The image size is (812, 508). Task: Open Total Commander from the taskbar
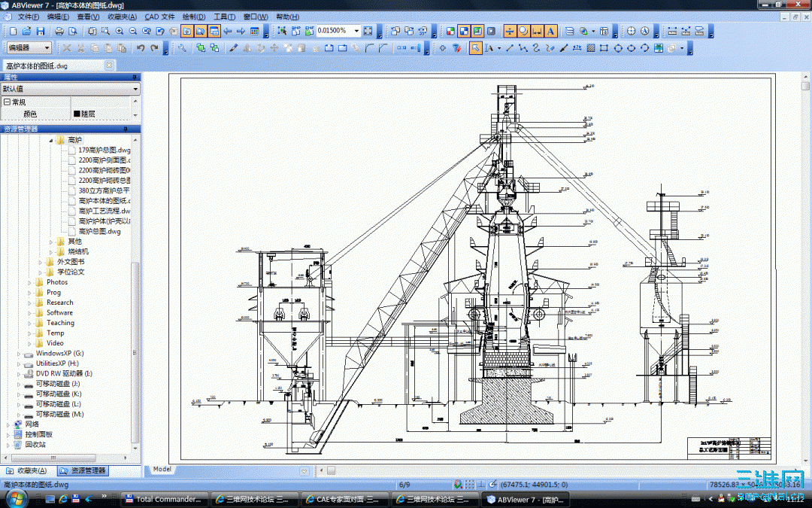click(165, 499)
